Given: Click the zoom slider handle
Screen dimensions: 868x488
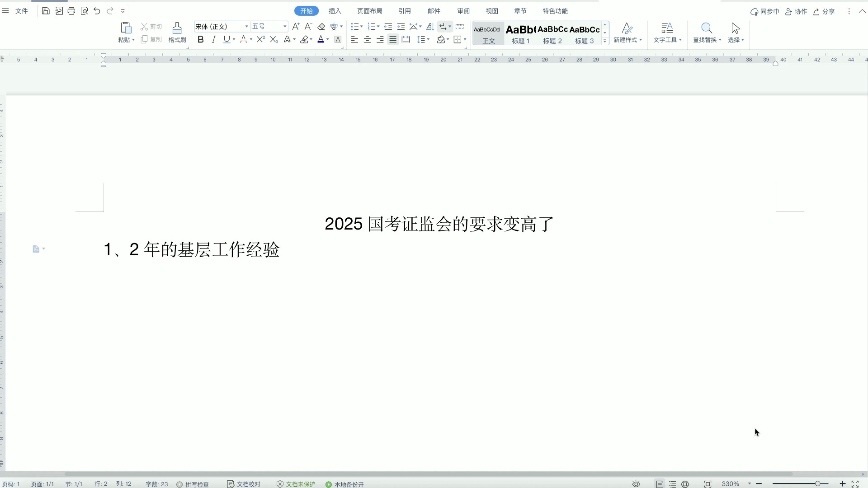Looking at the screenshot, I should [x=817, y=484].
